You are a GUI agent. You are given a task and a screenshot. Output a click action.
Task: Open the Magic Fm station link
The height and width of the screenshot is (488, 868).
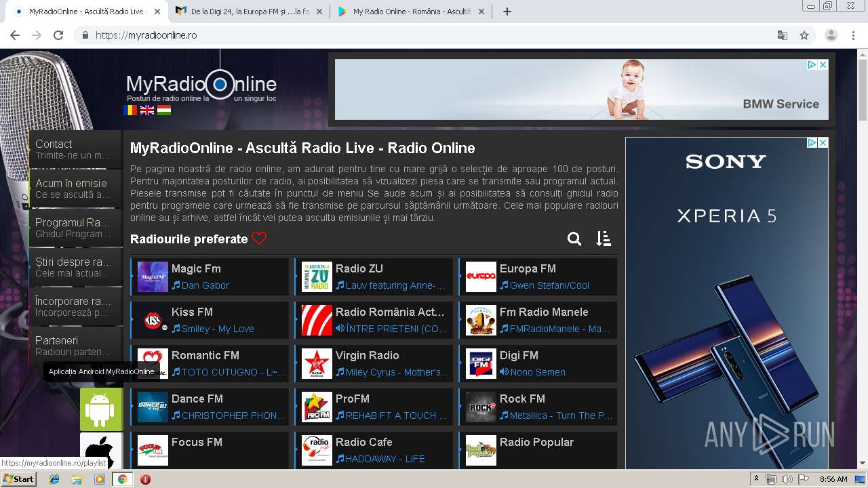coord(196,268)
